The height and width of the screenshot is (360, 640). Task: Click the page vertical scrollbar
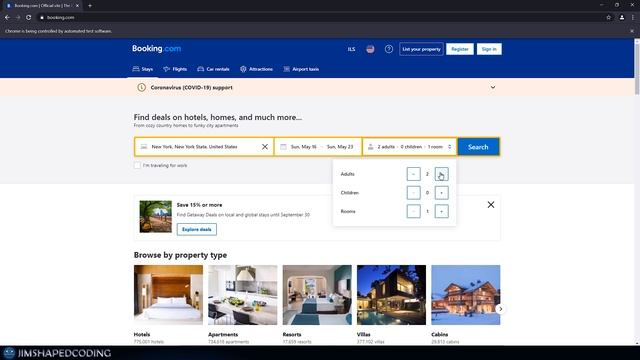(637, 68)
